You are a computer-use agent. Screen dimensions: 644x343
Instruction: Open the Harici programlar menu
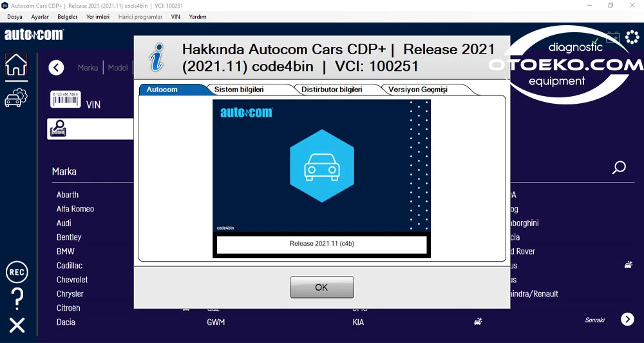click(140, 17)
